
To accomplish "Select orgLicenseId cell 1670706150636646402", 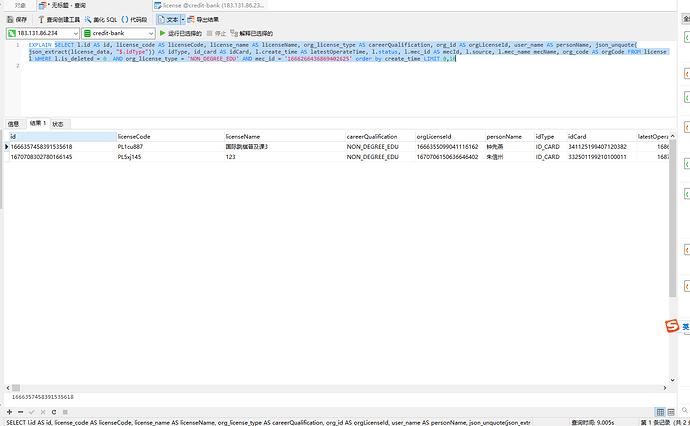I will [450, 157].
